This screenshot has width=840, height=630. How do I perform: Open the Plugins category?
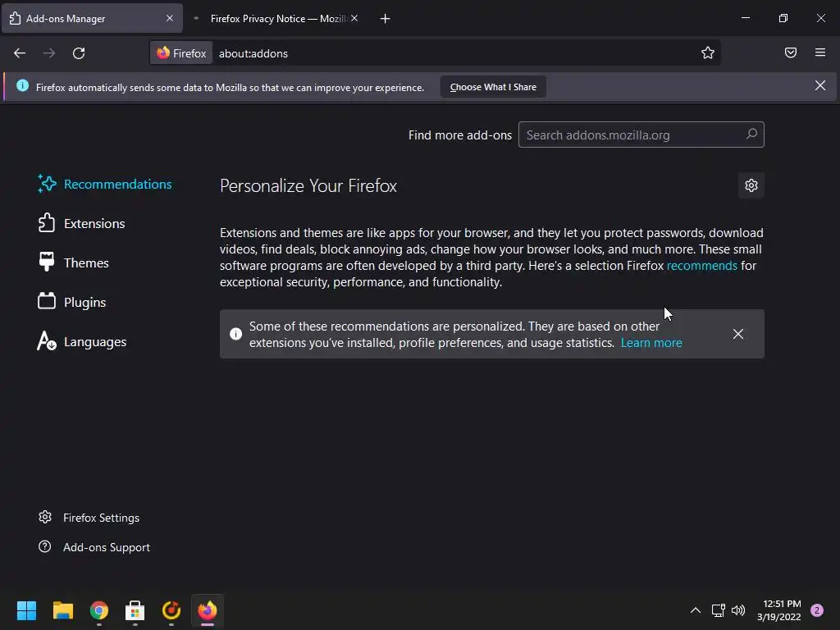[x=72, y=302]
